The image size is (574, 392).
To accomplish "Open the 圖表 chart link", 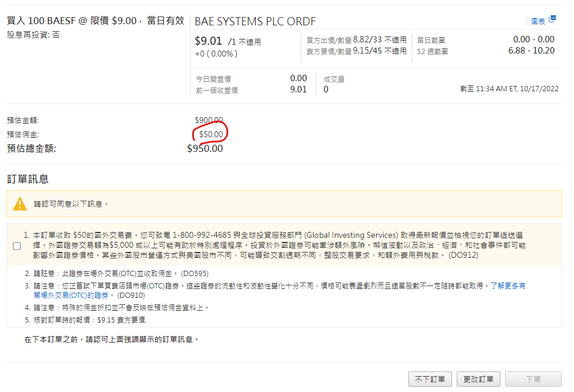I will point(538,22).
